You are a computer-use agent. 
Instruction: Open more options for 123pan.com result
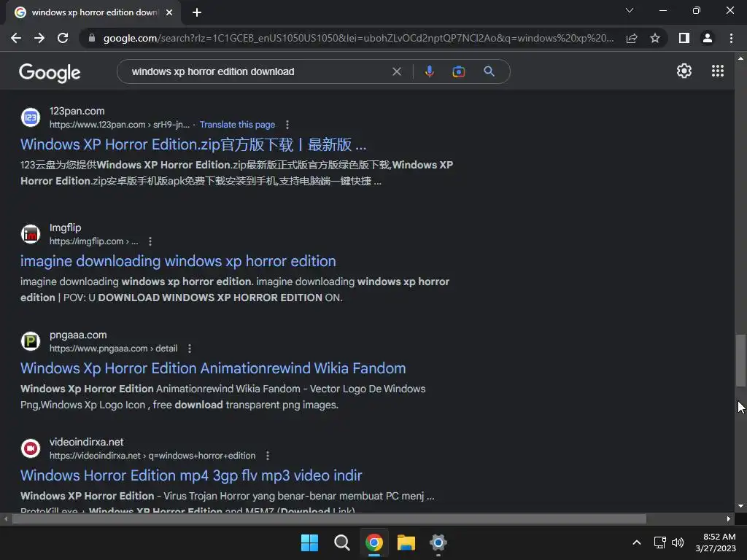point(287,125)
